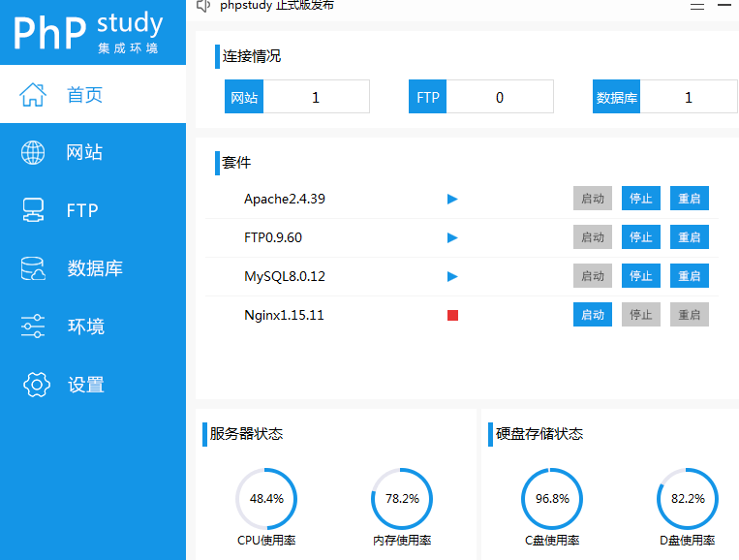Click 硬盘存储状态 section heading

[x=539, y=434]
